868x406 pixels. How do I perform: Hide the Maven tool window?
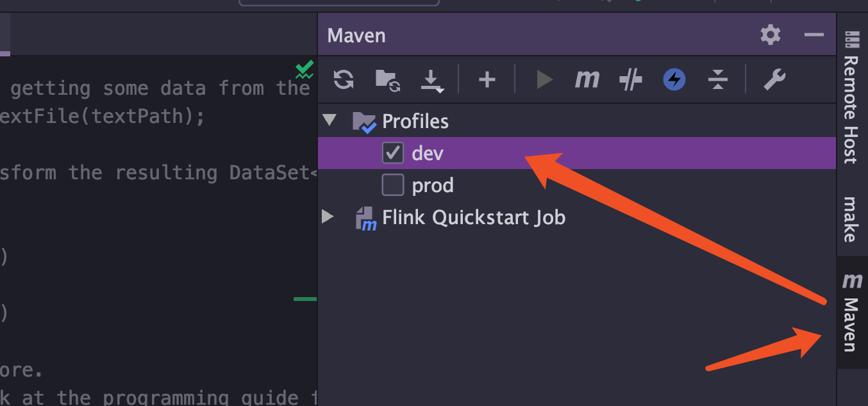point(814,35)
